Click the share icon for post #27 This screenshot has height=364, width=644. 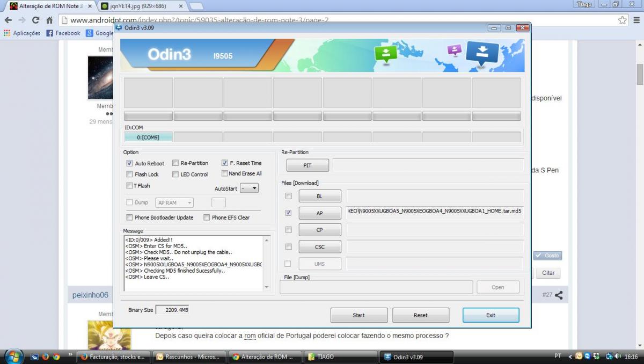tap(559, 295)
